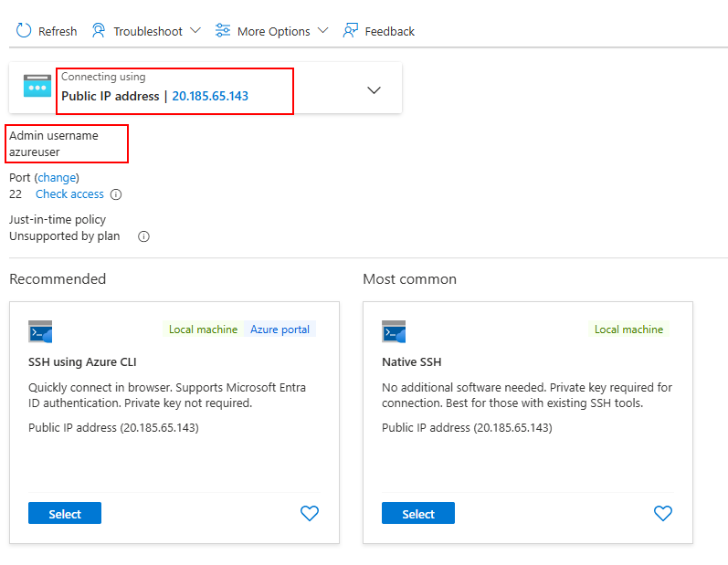Click the Feedback person-chat icon

[x=351, y=31]
